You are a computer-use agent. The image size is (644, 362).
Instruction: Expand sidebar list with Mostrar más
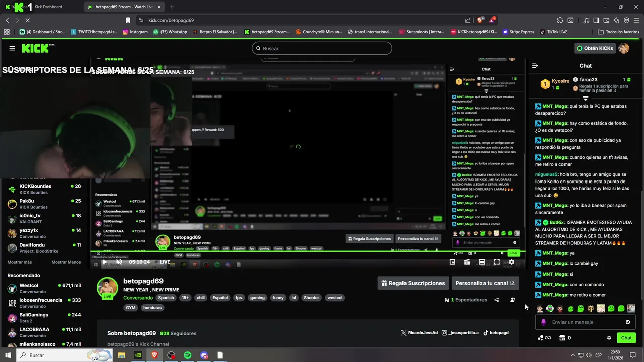(20, 262)
